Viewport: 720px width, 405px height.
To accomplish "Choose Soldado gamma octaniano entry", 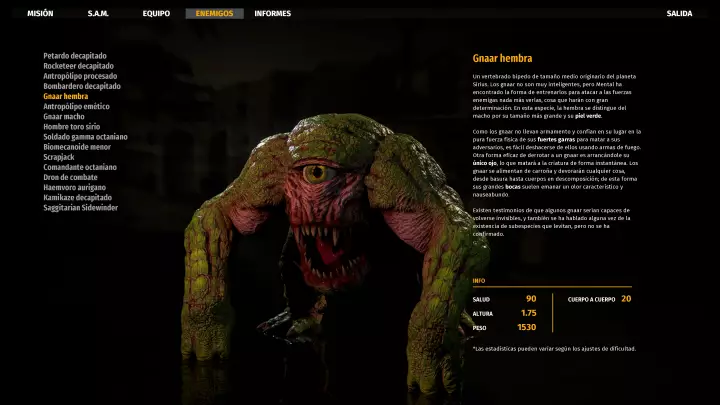I will point(85,137).
